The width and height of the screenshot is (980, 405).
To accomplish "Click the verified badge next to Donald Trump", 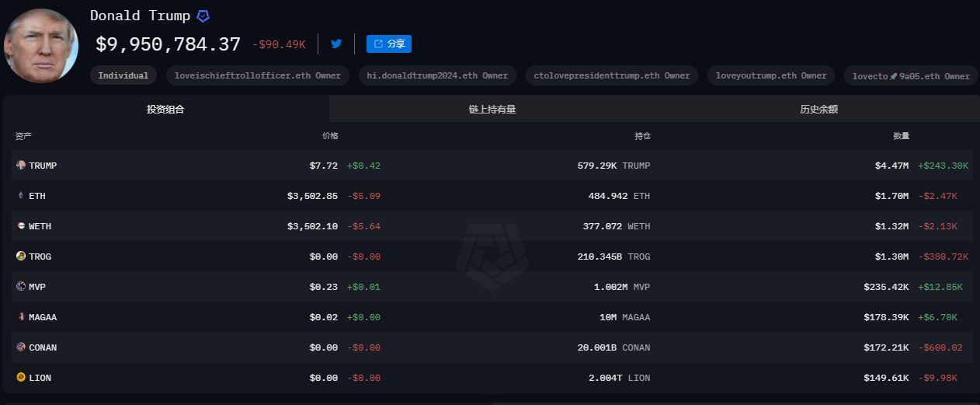I will [203, 16].
